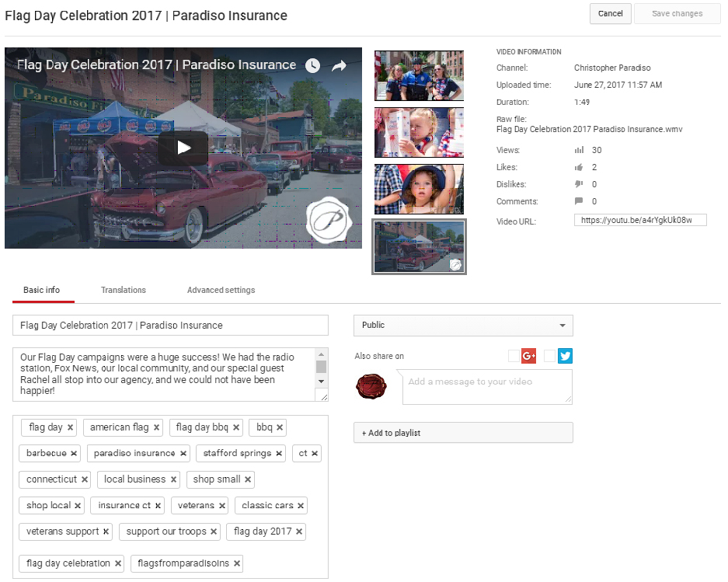
Task: Cancel the video edits
Action: pos(610,13)
